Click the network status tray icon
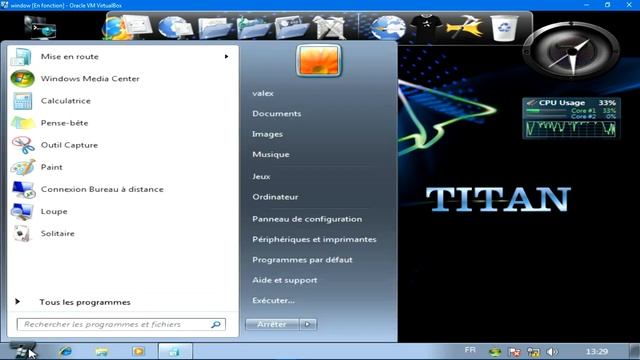 tap(533, 352)
